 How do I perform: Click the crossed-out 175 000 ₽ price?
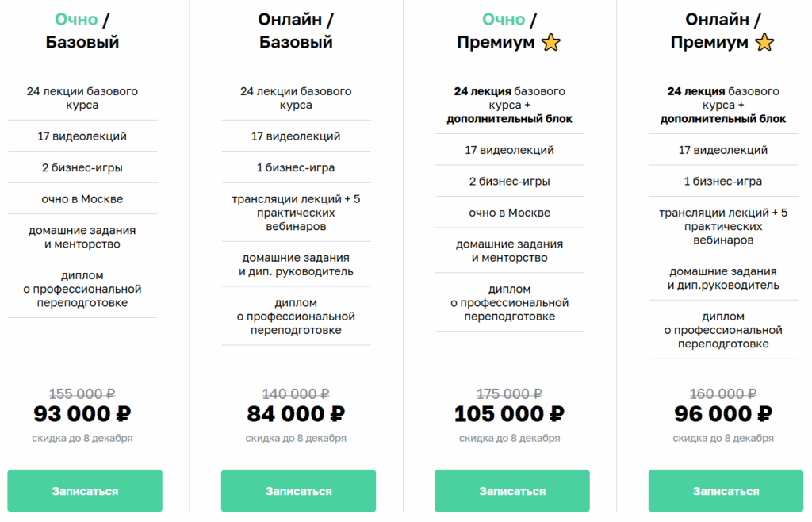[509, 393]
